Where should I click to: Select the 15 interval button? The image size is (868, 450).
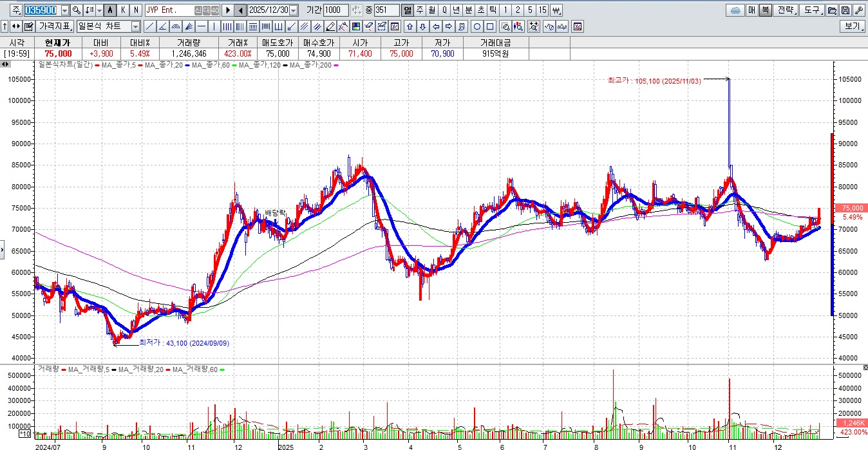(x=543, y=10)
